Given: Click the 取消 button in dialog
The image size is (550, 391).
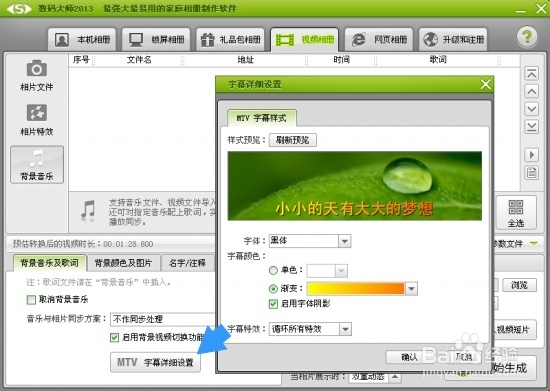Looking at the screenshot, I should pyautogui.click(x=463, y=357).
